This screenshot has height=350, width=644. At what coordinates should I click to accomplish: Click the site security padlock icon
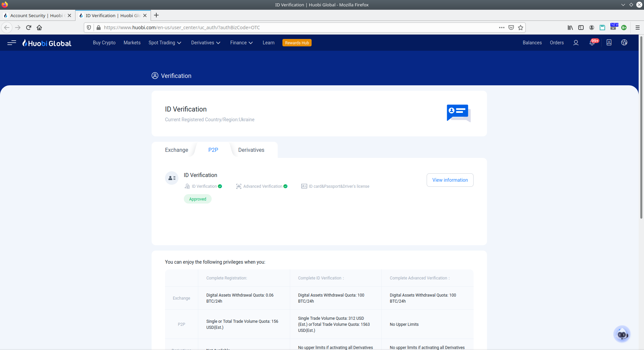pos(99,28)
